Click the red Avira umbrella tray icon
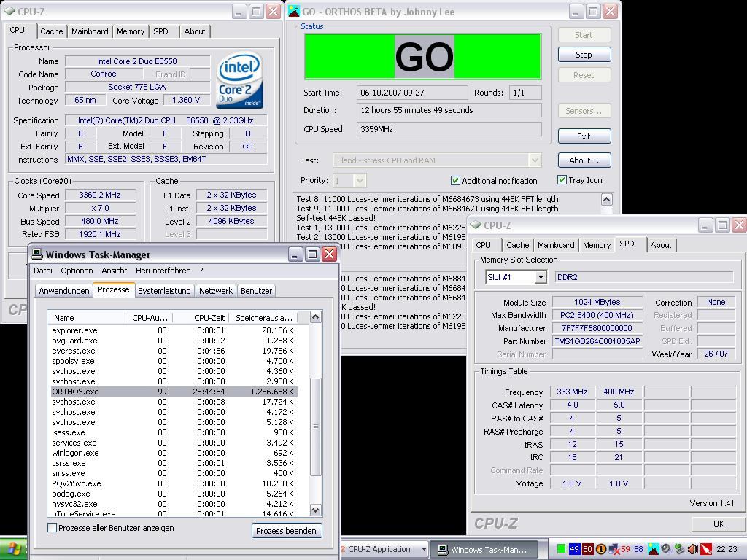This screenshot has height=560, width=747. pyautogui.click(x=706, y=549)
